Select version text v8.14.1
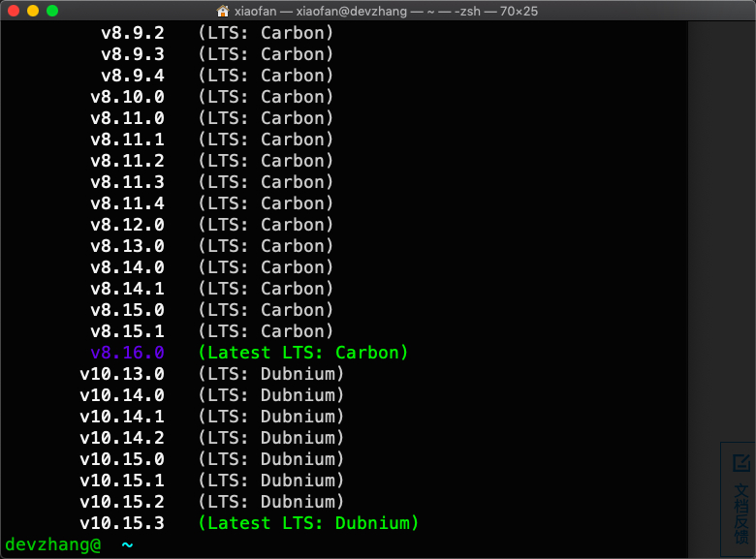The height and width of the screenshot is (559, 756). [x=127, y=289]
